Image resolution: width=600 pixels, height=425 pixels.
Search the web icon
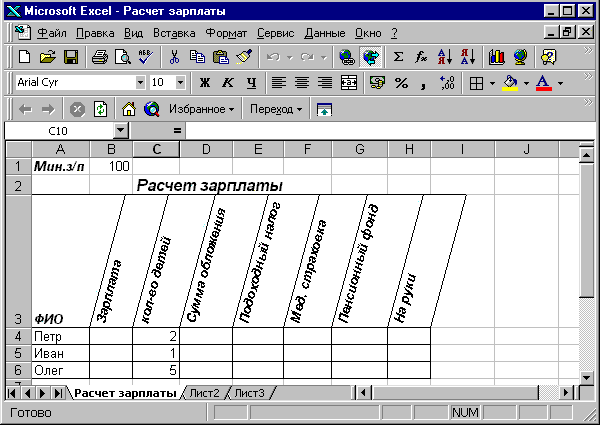click(152, 109)
